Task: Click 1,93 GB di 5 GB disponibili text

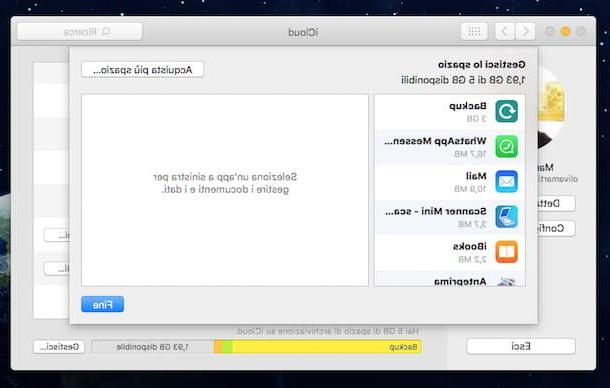Action: click(463, 80)
